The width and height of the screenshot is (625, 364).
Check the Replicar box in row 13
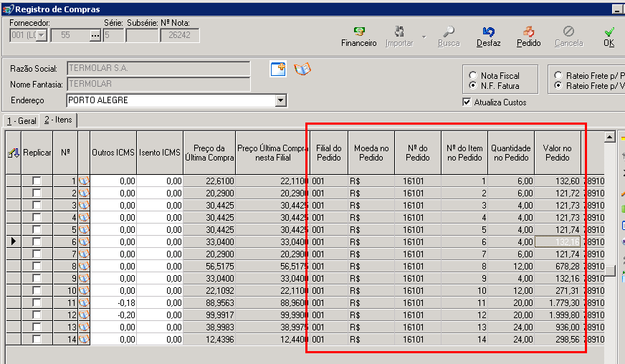coord(37,327)
